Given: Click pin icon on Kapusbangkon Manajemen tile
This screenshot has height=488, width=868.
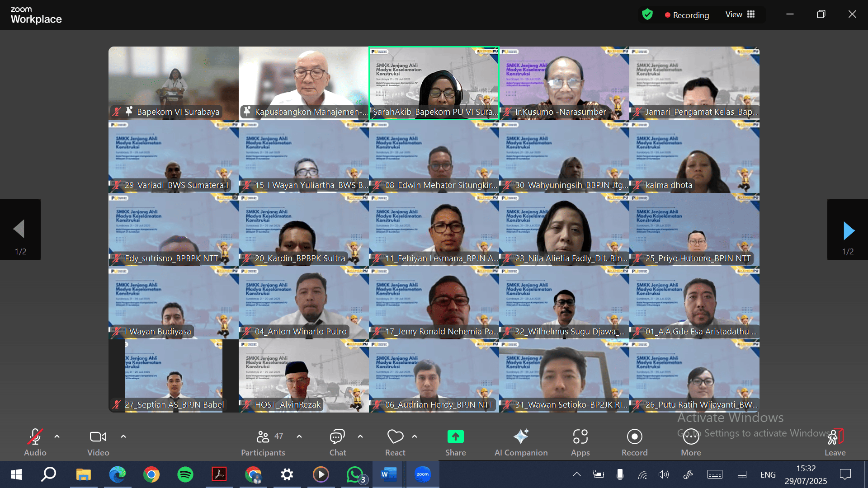Looking at the screenshot, I should pos(247,111).
